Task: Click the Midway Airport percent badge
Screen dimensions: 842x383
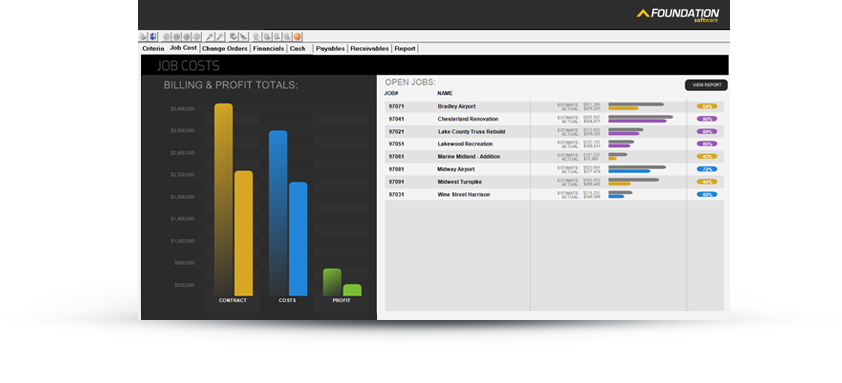Action: (707, 169)
